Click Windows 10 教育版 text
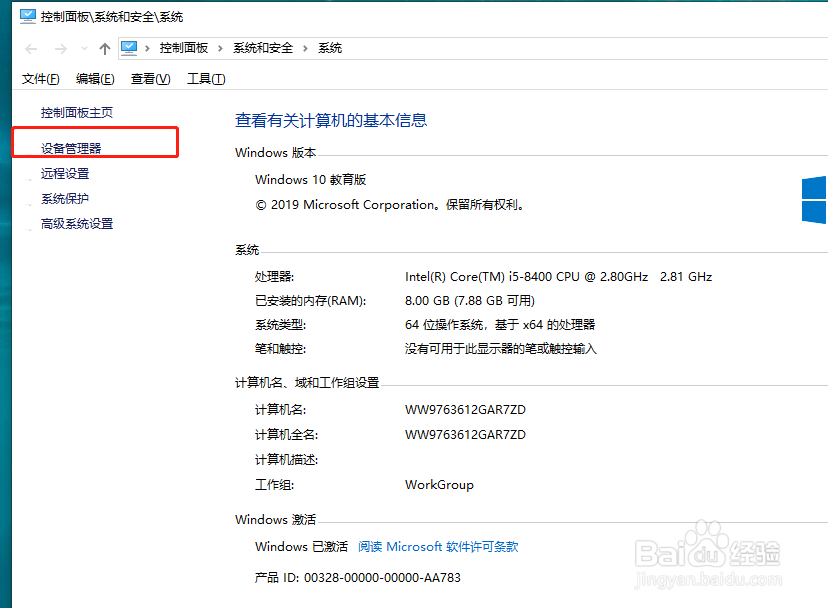The height and width of the screenshot is (608, 828). 310,180
